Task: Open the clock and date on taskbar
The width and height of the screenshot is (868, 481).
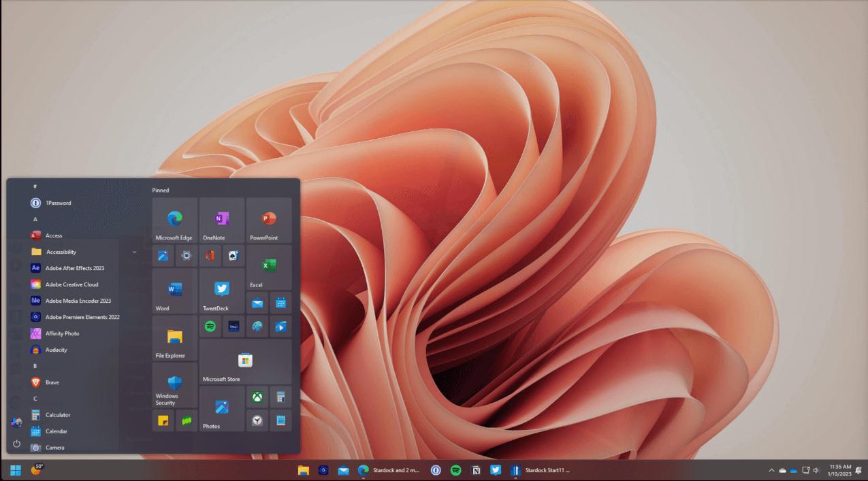Action: click(x=840, y=470)
